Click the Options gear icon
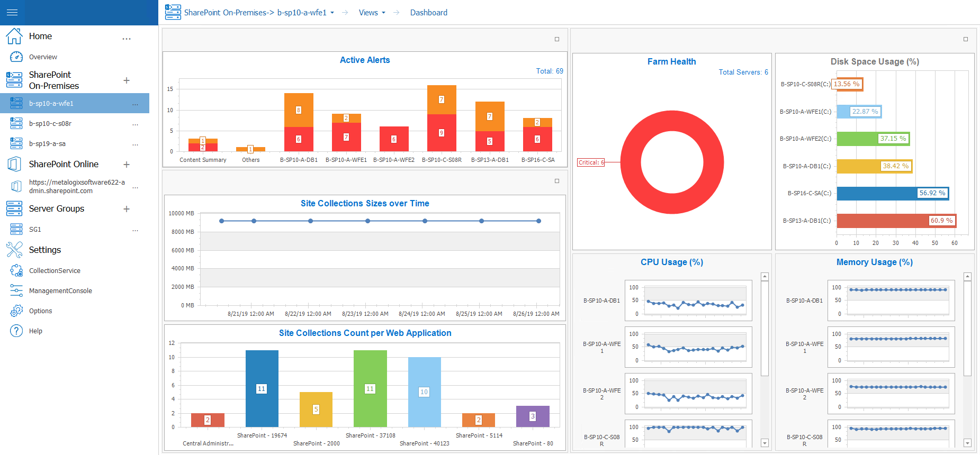Screen dimensions: 980x455 click(x=16, y=311)
